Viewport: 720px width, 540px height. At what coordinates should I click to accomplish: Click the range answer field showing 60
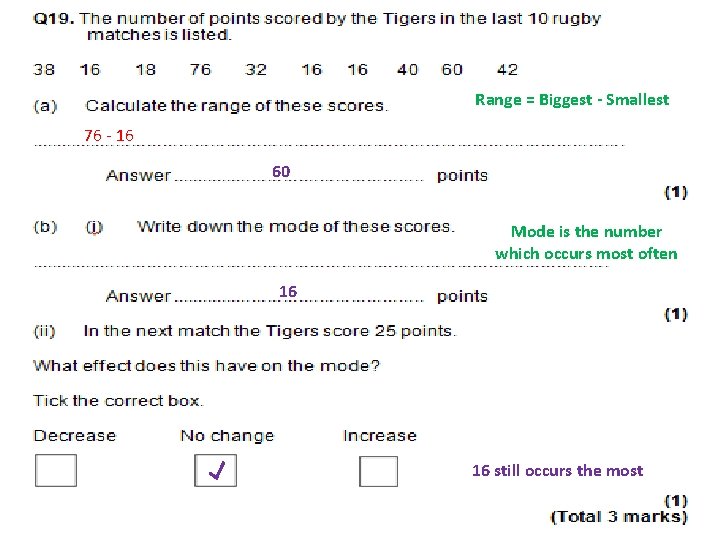point(299,174)
